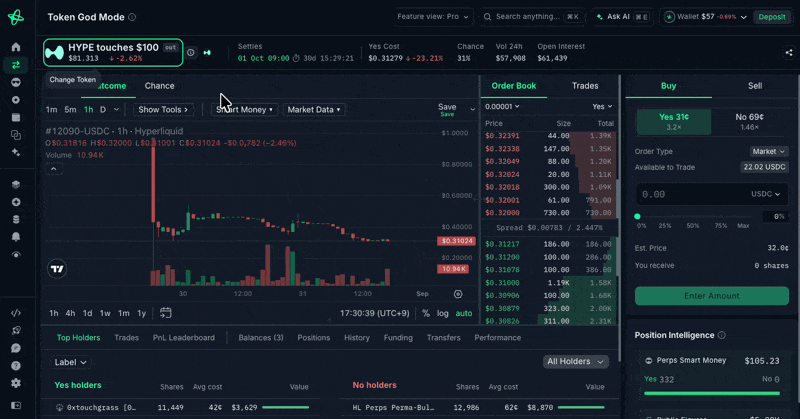This screenshot has width=800, height=419.
Task: Click the sidebar collapse icon at bottom
Action: [16, 405]
